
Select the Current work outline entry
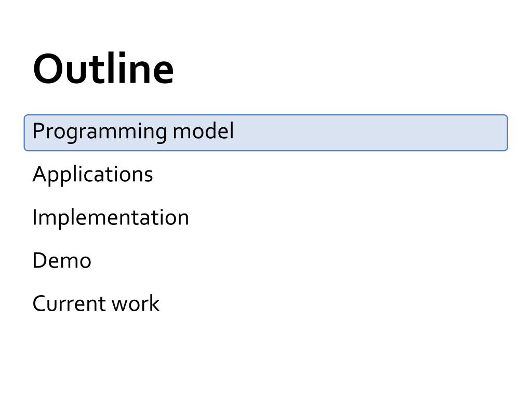(x=96, y=303)
